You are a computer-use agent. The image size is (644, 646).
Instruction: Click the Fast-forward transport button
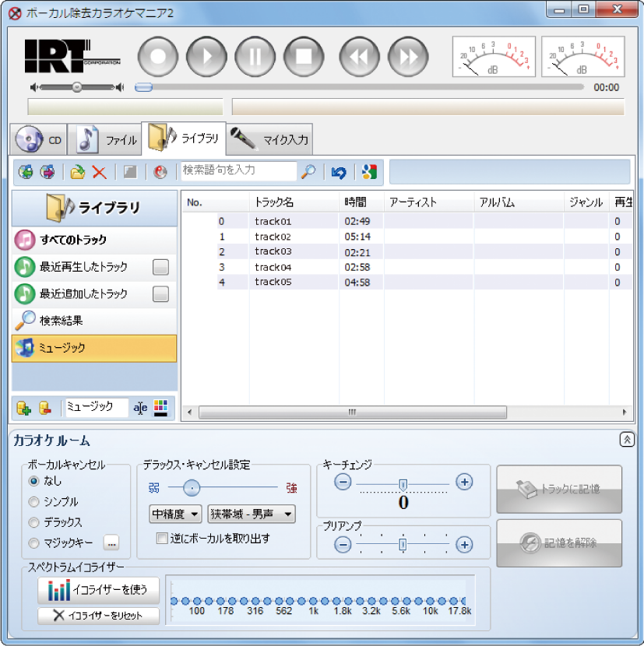(408, 57)
